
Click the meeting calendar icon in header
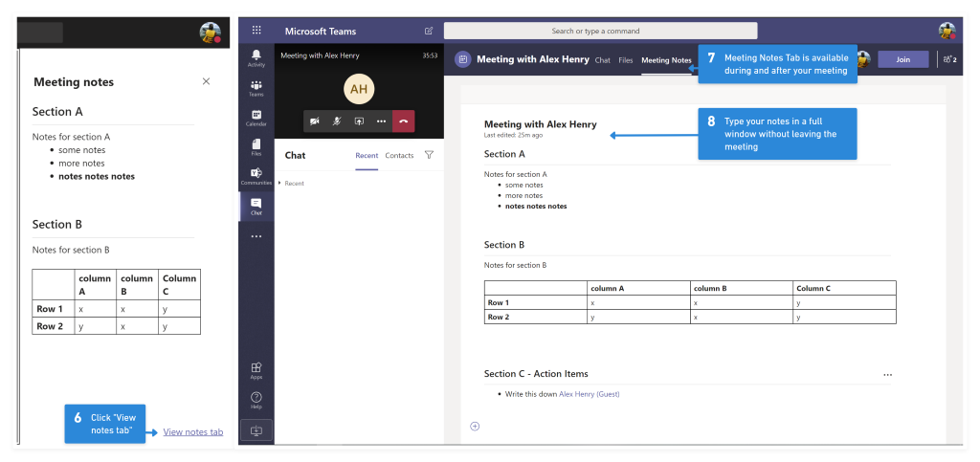point(463,59)
